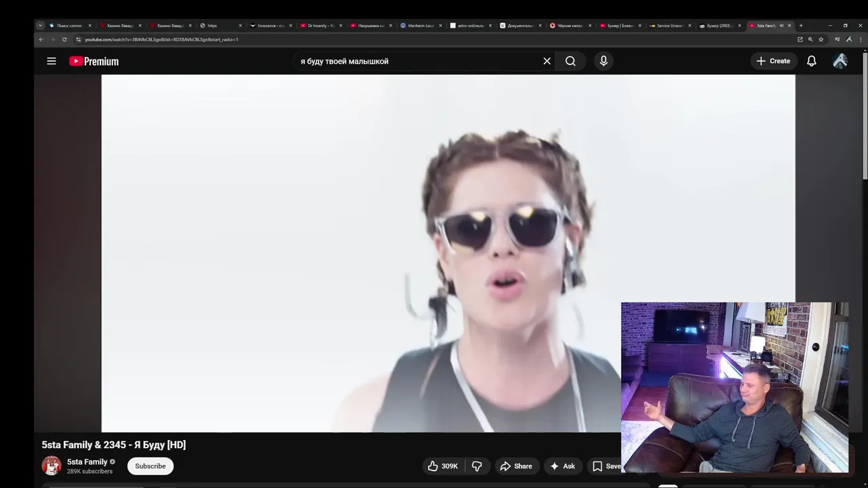Open the media control icon in browser toolbar
Viewport: 868px width, 488px height.
837,39
